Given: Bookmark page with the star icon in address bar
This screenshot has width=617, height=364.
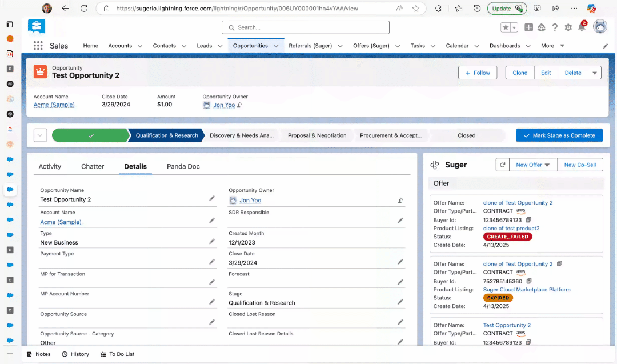Looking at the screenshot, I should pos(416,8).
